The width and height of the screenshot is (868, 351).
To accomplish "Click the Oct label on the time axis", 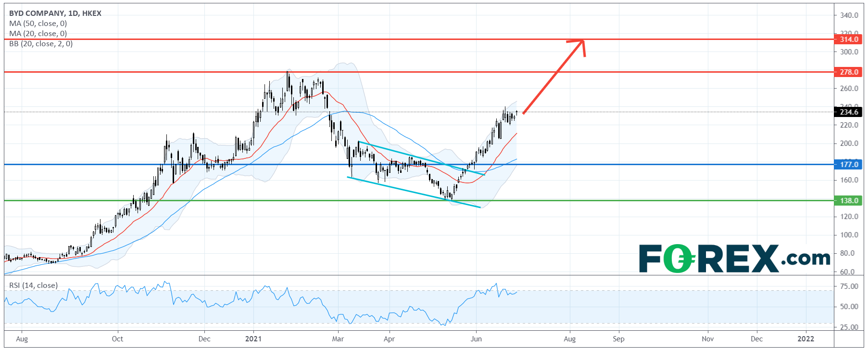I will coord(117,339).
